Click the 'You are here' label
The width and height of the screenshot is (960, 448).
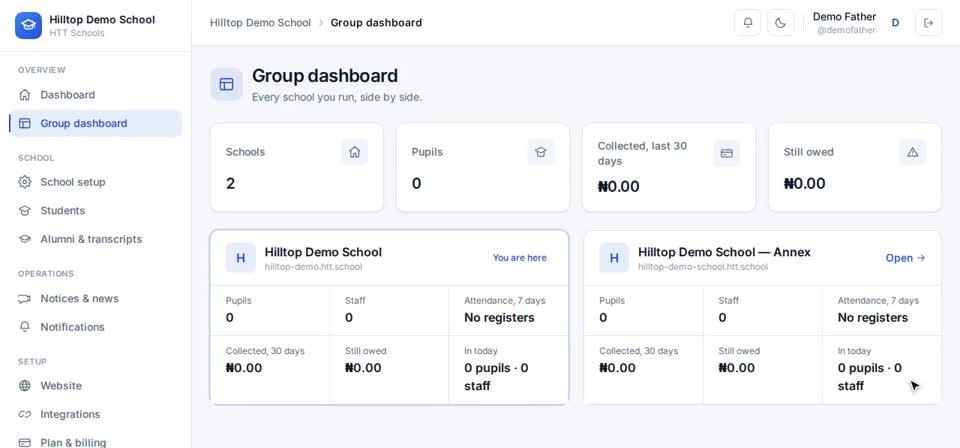click(520, 258)
